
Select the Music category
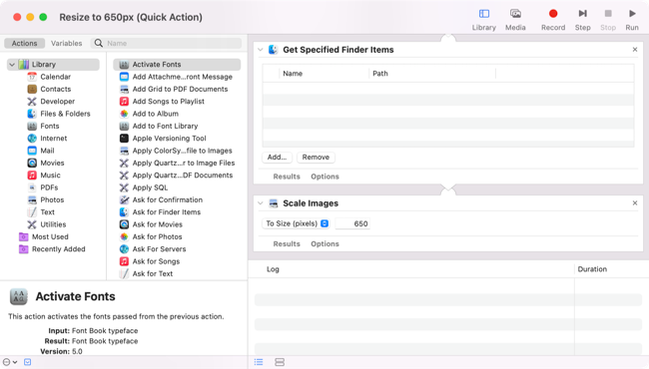50,175
